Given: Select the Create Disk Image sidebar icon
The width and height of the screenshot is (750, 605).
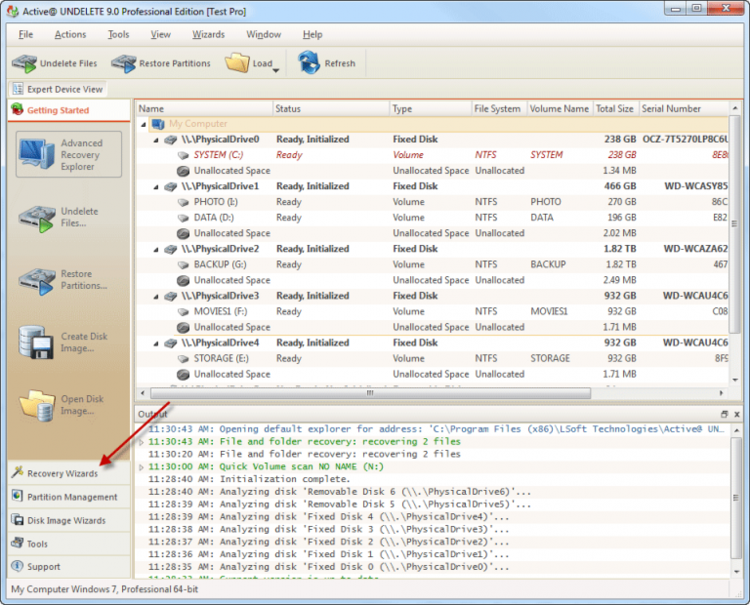Looking at the screenshot, I should [x=37, y=344].
